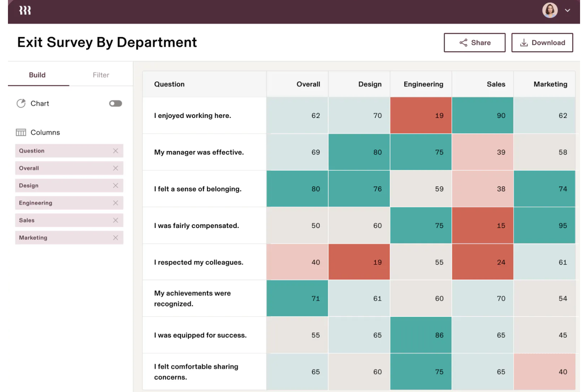Click the Exit Survey By Department title
Screen dimensions: 588x392
(x=107, y=42)
